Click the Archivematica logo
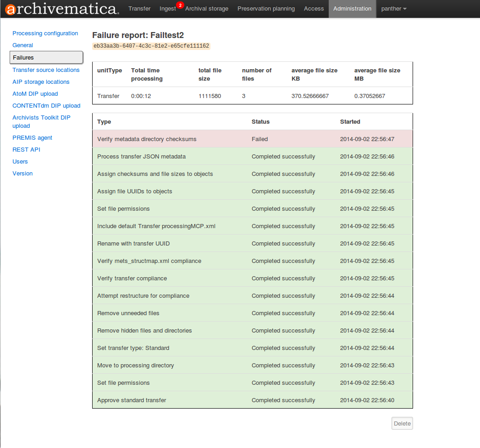 [62, 9]
